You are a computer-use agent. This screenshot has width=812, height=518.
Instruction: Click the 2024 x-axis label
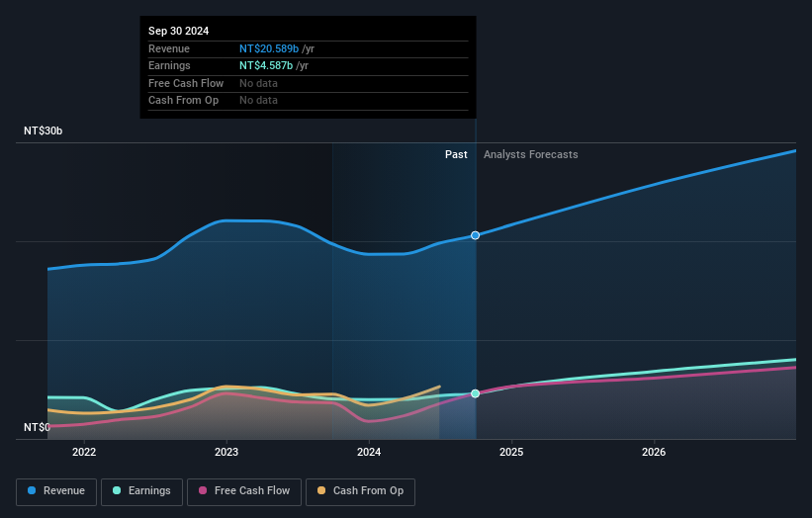pyautogui.click(x=369, y=453)
